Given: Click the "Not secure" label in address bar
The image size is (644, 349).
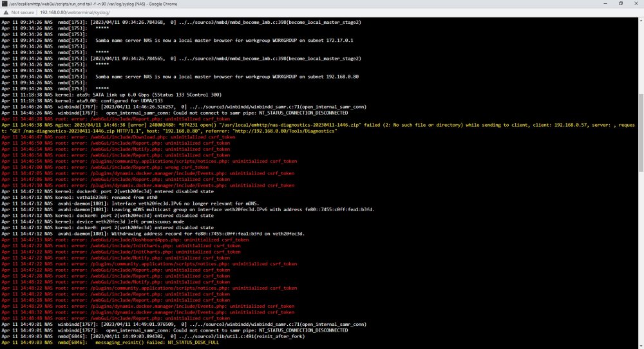Looking at the screenshot, I should [x=23, y=13].
